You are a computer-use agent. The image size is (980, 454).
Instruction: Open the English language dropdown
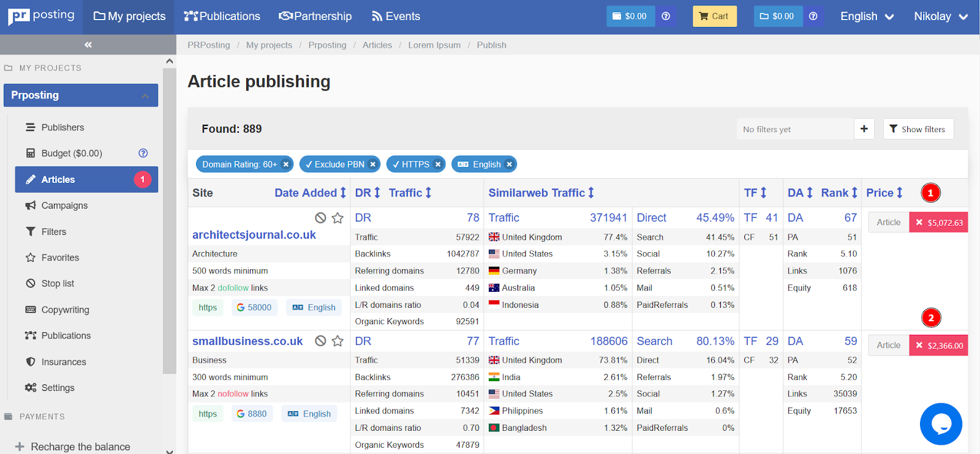point(867,17)
